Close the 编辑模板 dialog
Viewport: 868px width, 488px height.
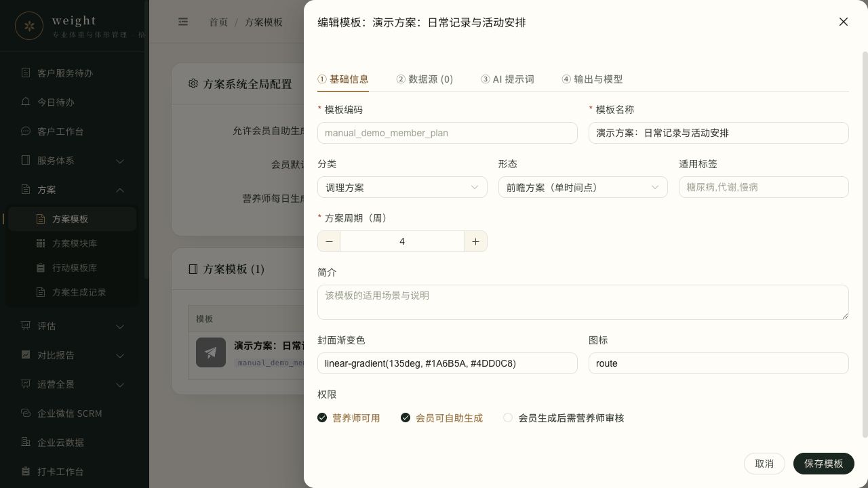point(844,22)
